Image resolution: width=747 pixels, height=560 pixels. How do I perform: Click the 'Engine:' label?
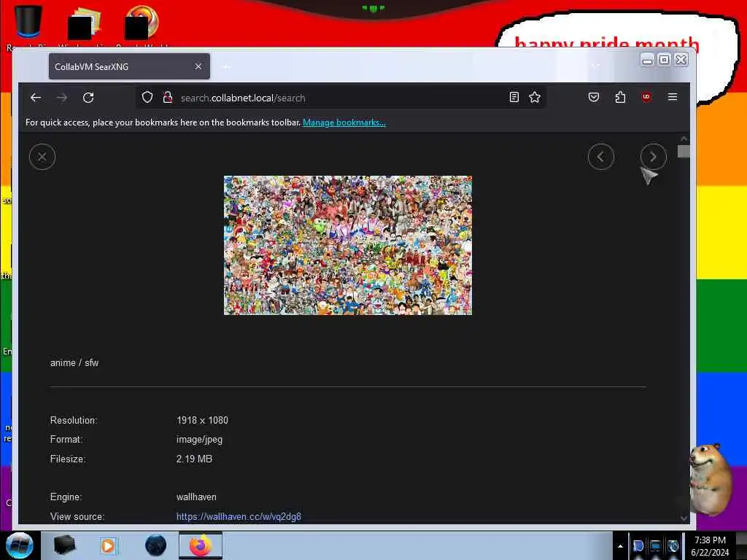pyautogui.click(x=66, y=497)
